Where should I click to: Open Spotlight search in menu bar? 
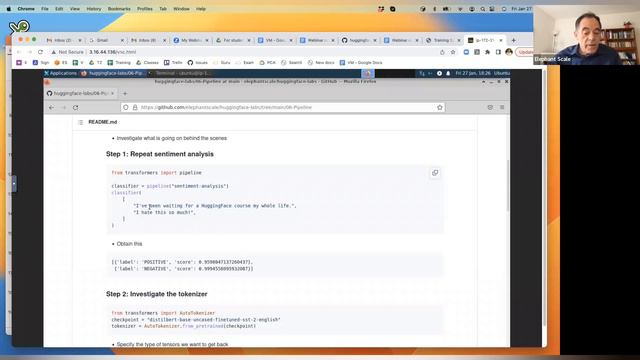click(482, 9)
